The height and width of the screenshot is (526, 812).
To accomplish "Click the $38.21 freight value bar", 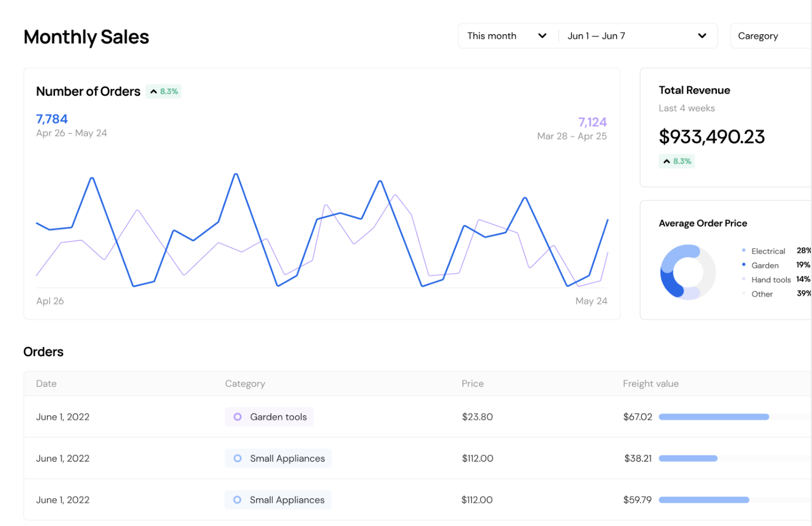I will pos(688,459).
